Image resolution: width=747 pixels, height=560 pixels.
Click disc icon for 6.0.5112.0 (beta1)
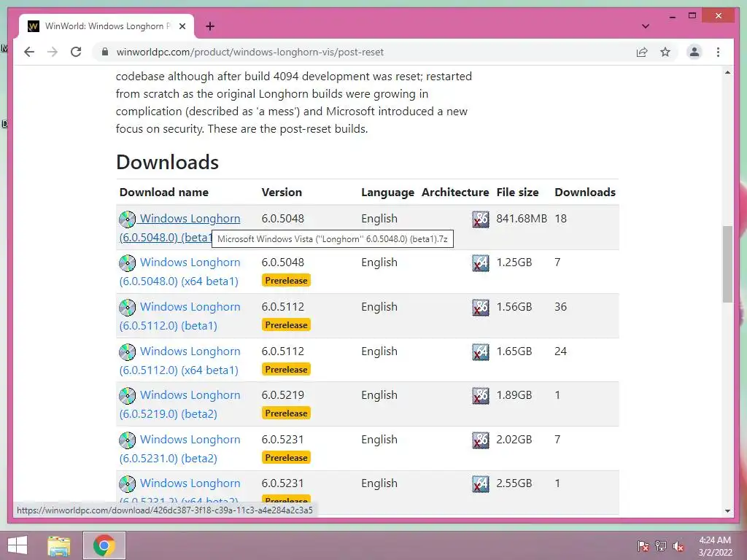pyautogui.click(x=127, y=307)
